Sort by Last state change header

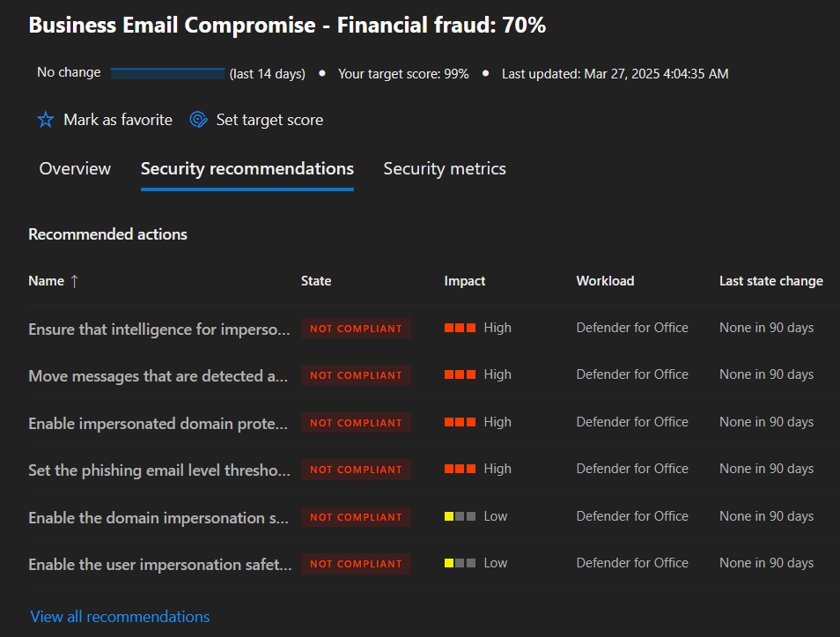pos(771,281)
